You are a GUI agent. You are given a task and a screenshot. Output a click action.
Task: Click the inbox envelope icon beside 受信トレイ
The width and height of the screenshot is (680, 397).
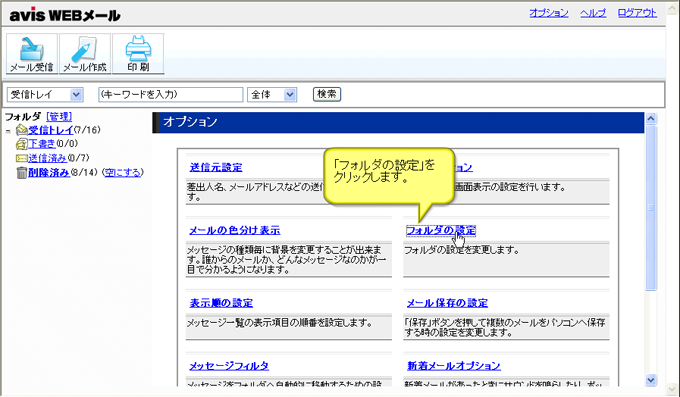tap(22, 130)
